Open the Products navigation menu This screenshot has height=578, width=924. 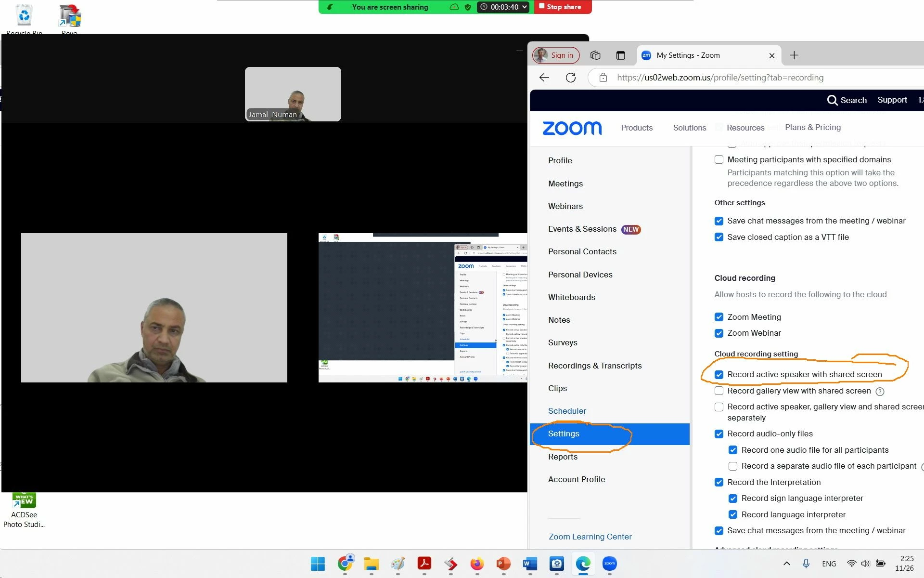tap(637, 128)
